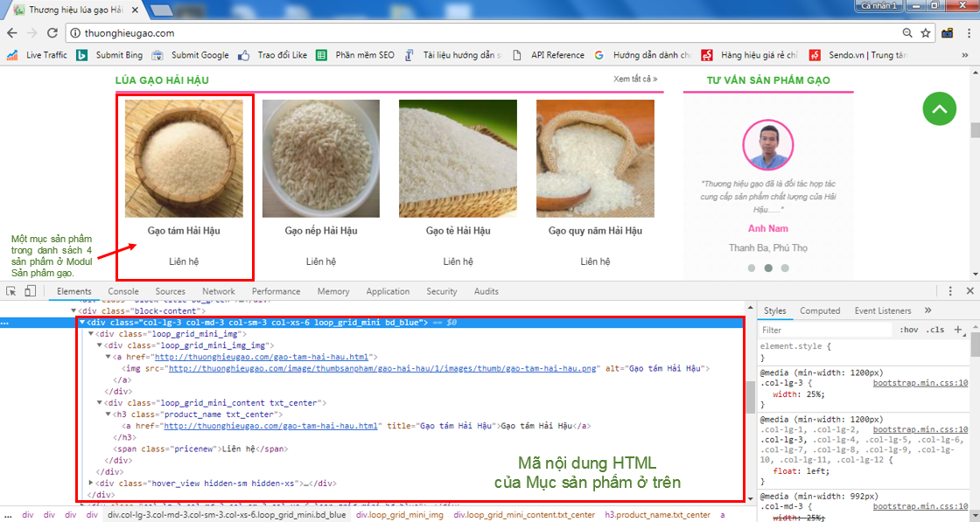Bookmark this page with the star icon
This screenshot has height=522, width=980.
pyautogui.click(x=926, y=33)
